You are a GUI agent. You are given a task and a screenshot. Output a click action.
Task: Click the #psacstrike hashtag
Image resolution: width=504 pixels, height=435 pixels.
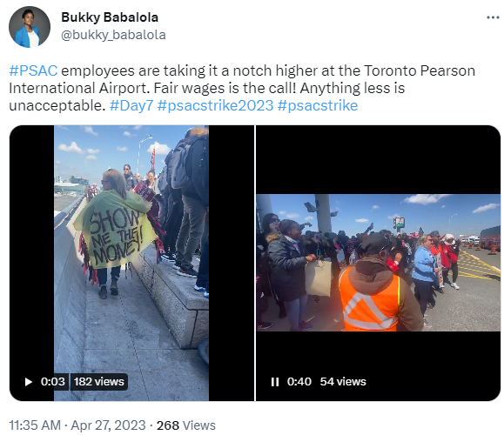pyautogui.click(x=318, y=105)
